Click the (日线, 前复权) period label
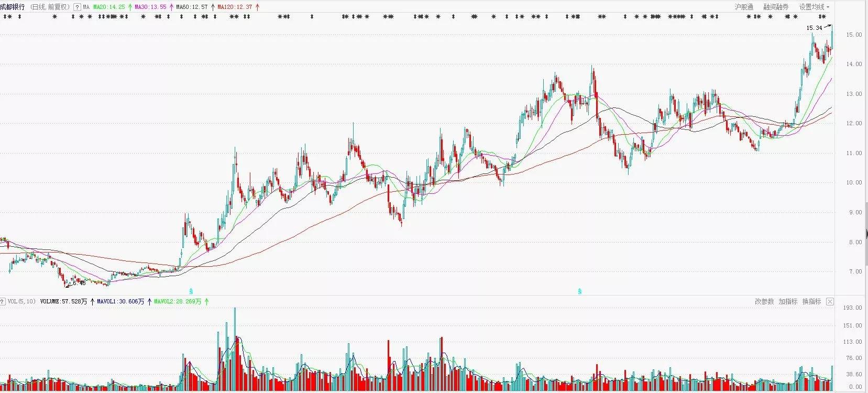Screen dimensions: 868x393 (50, 7)
